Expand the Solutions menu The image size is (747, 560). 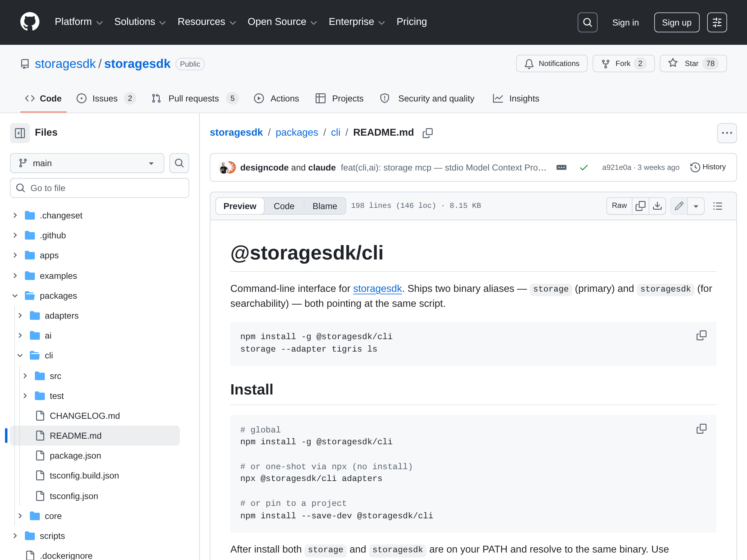140,22
